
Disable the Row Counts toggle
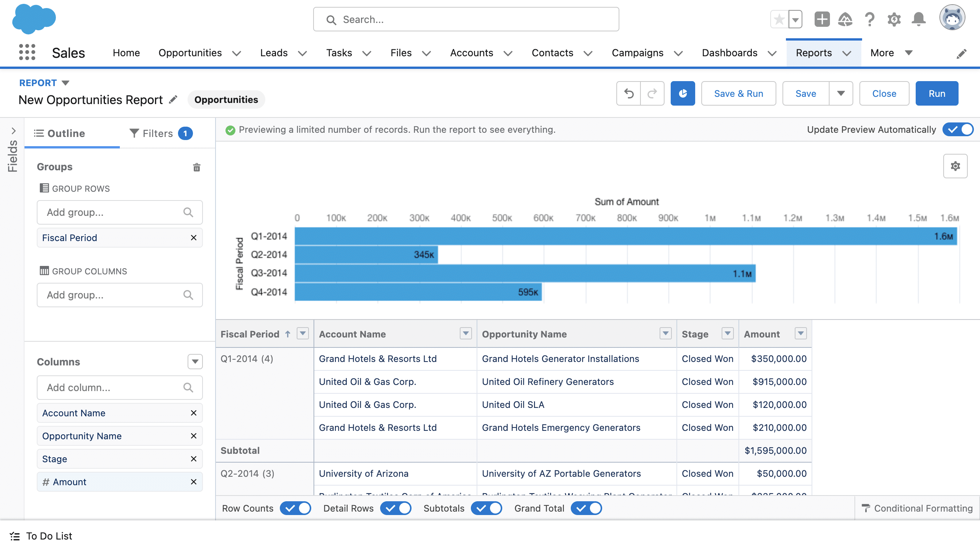(x=295, y=508)
